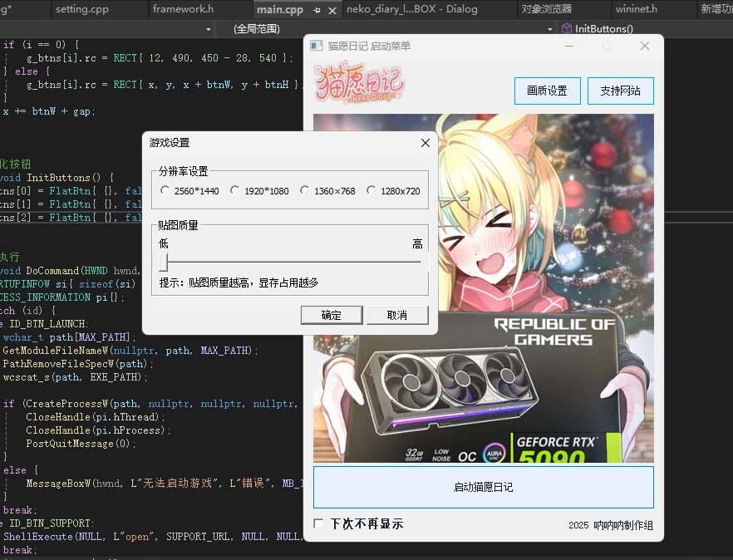Pin the main.cpp tab
733x560 pixels.
pyautogui.click(x=317, y=10)
